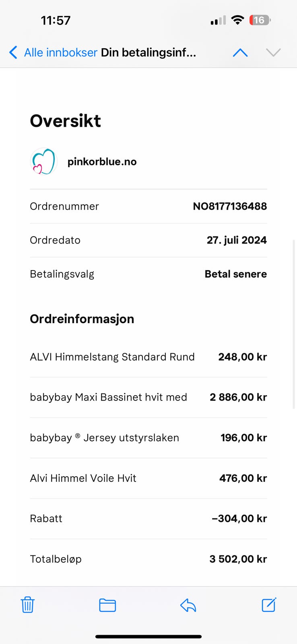Tap the compose new message icon
297x644 pixels.
pos(268,605)
